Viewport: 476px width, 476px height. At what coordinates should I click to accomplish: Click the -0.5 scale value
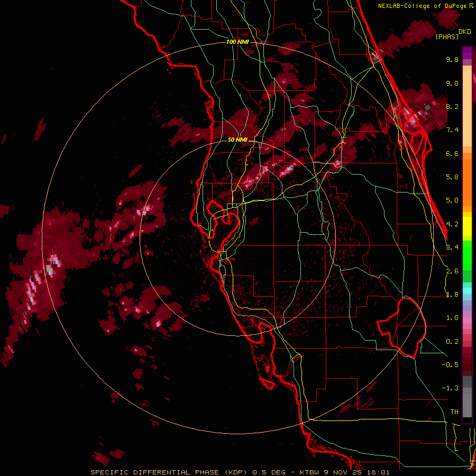click(x=450, y=365)
